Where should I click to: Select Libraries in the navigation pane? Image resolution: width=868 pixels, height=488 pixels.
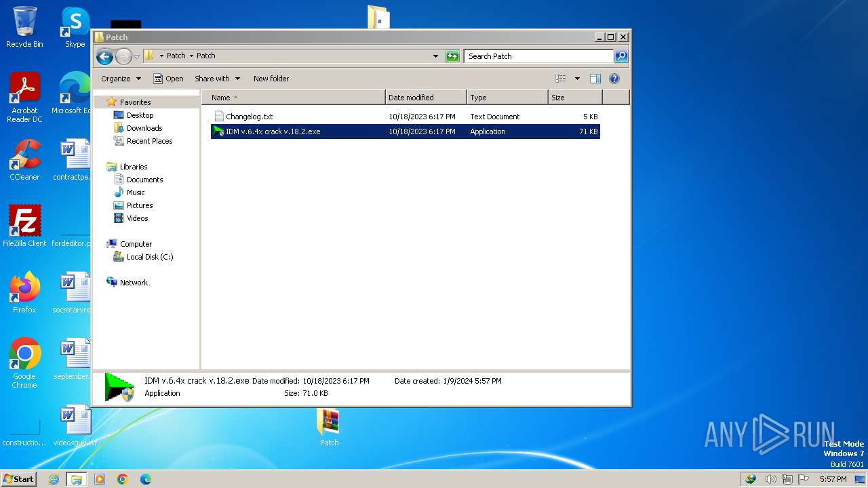(134, 167)
